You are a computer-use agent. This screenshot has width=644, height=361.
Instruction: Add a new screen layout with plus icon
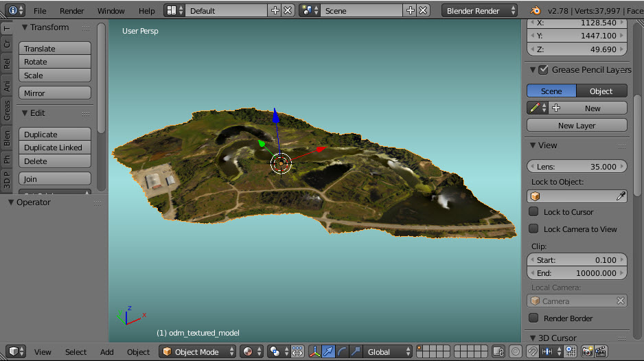275,10
